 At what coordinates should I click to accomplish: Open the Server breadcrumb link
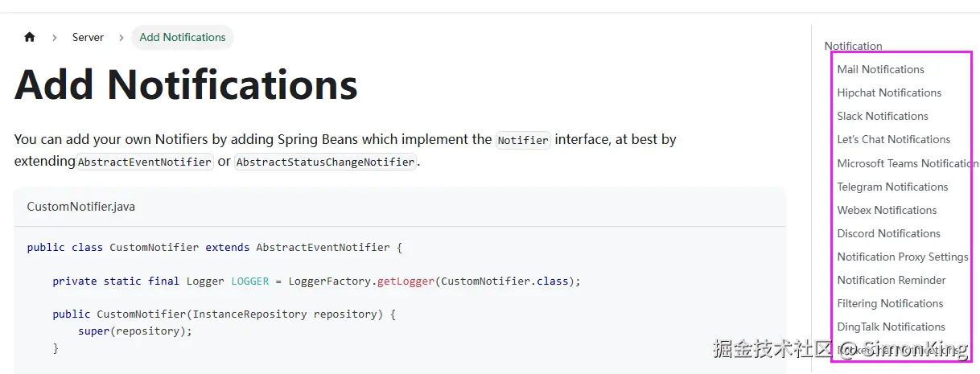click(x=88, y=37)
